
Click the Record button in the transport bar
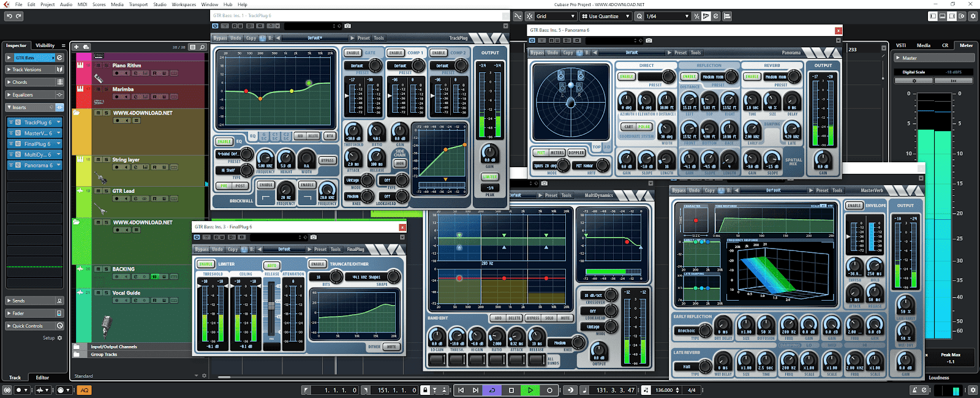549,390
